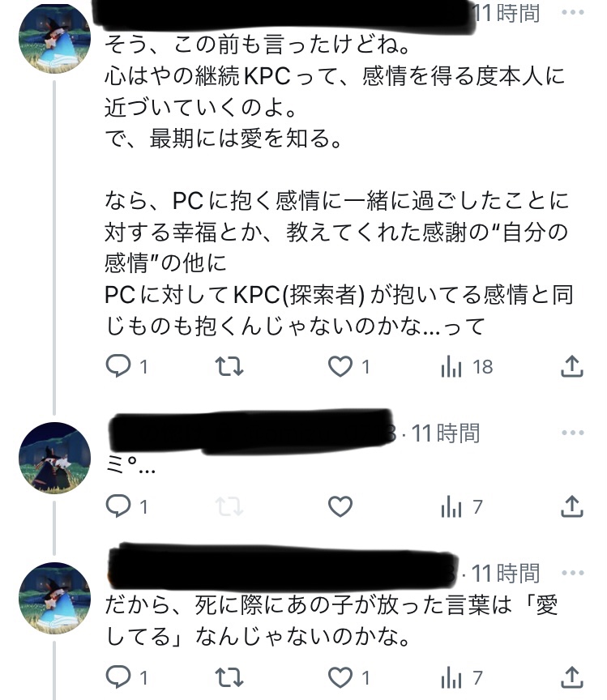Screen dimensions: 607x700
Task: Reply to the 愛してる tweet
Action: pyautogui.click(x=118, y=676)
